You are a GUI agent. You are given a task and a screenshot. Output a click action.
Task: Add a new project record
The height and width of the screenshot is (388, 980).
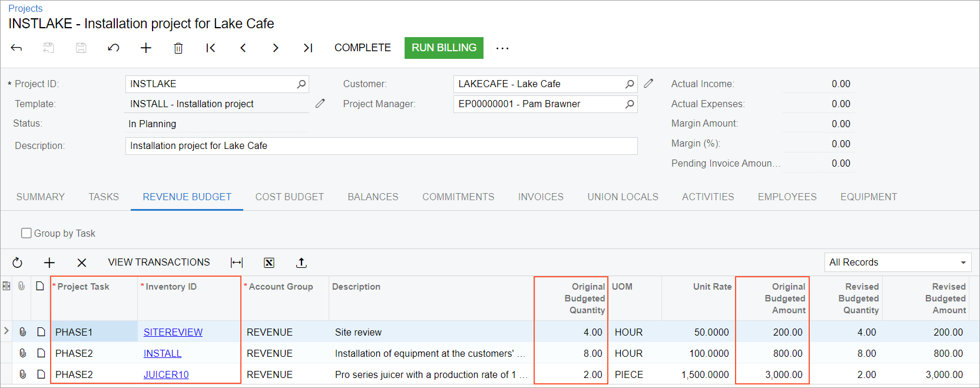(146, 48)
